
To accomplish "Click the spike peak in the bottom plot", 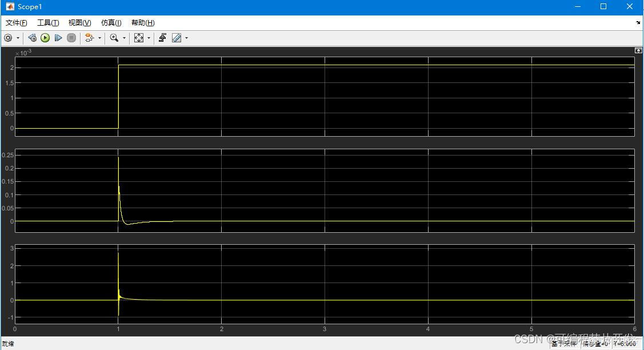I will click(x=118, y=253).
